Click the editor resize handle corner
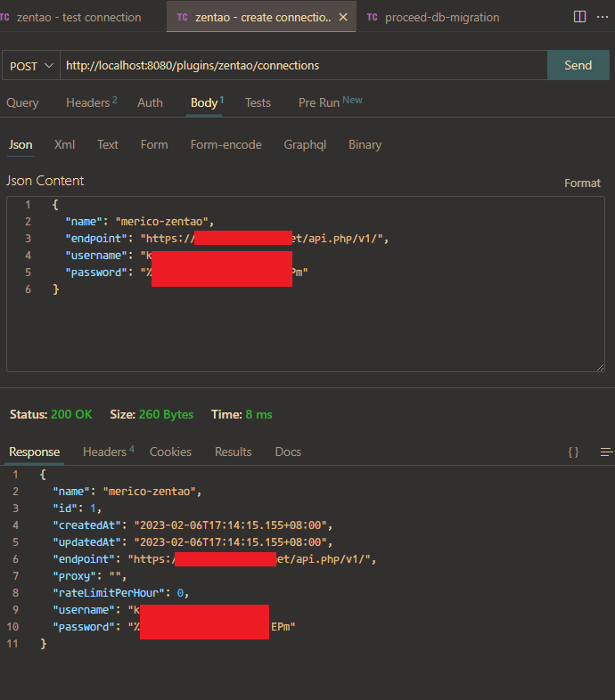 pyautogui.click(x=600, y=367)
